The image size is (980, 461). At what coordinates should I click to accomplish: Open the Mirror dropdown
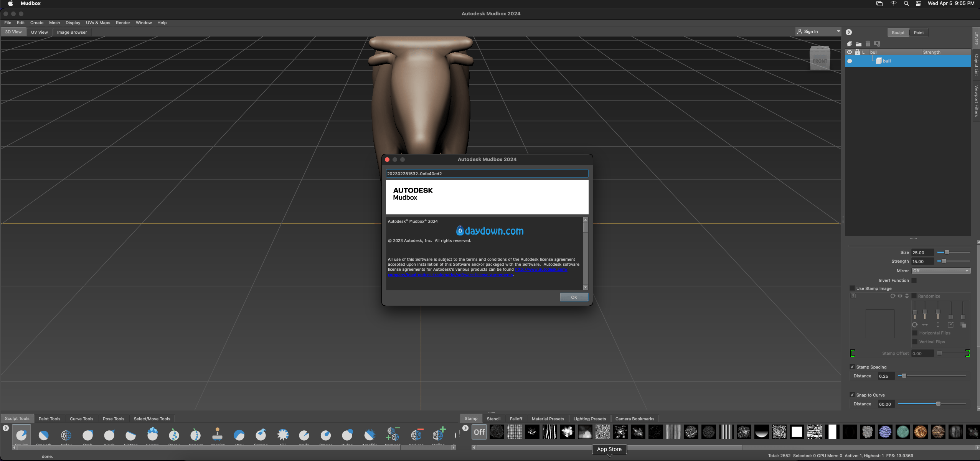point(941,271)
